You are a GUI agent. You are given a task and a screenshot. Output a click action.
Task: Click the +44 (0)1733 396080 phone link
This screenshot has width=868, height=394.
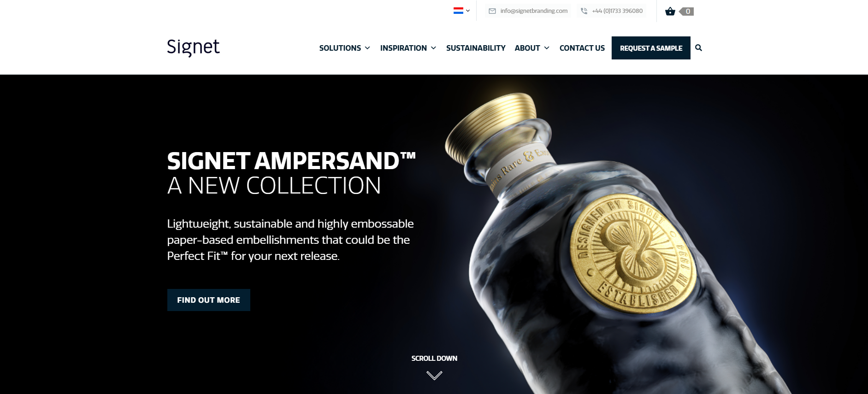point(617,11)
